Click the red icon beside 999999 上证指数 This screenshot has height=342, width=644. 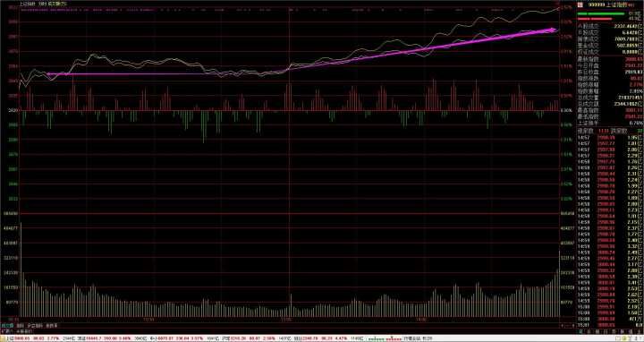pos(580,5)
